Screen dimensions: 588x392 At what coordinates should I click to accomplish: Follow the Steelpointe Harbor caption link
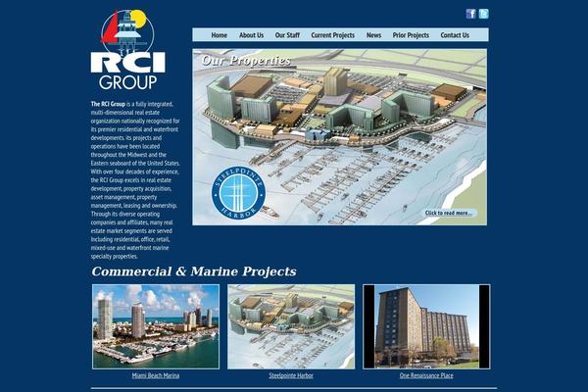point(291,375)
